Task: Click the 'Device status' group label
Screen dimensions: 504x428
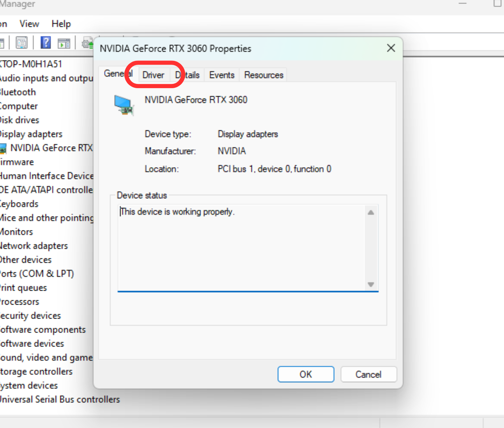Action: tap(142, 195)
